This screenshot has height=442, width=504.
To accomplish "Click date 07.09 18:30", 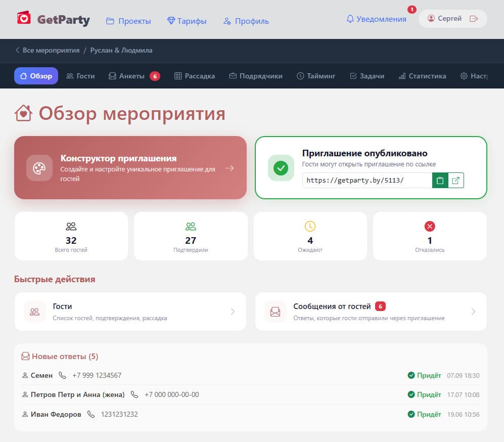I will [x=463, y=375].
